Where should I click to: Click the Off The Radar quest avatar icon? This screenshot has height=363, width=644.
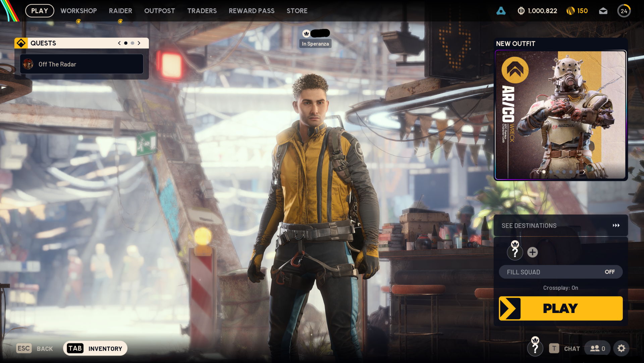coord(28,64)
